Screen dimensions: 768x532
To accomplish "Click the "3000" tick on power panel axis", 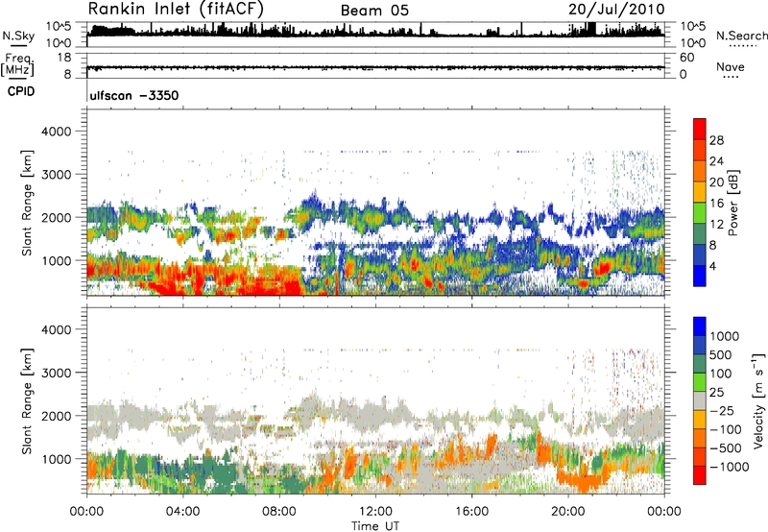I will (x=57, y=175).
